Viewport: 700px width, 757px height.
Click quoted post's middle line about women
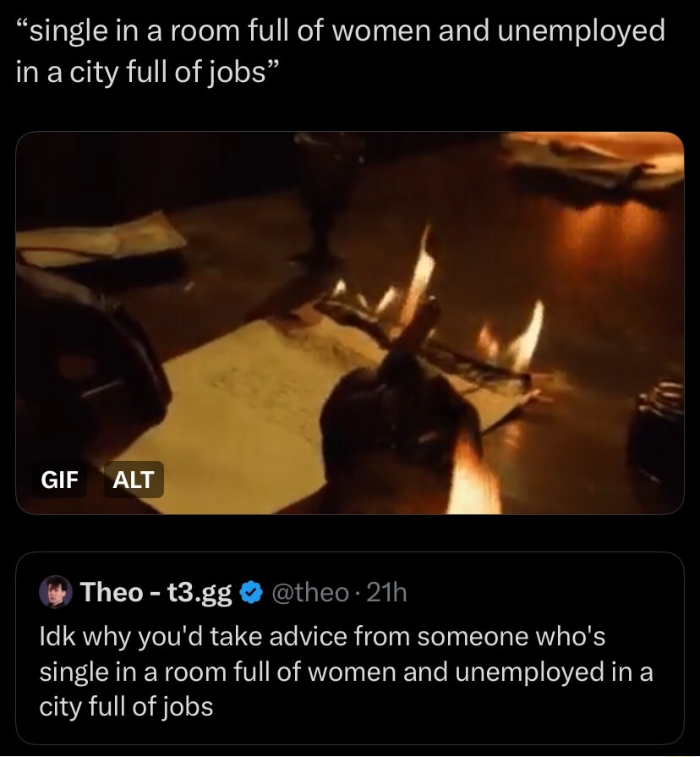346,671
